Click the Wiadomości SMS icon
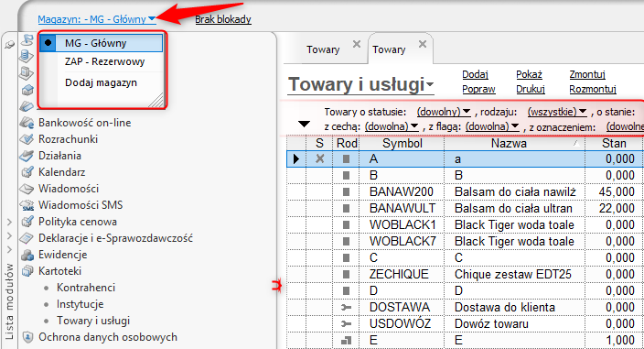Viewport: 644px width, 349px height. (x=27, y=205)
